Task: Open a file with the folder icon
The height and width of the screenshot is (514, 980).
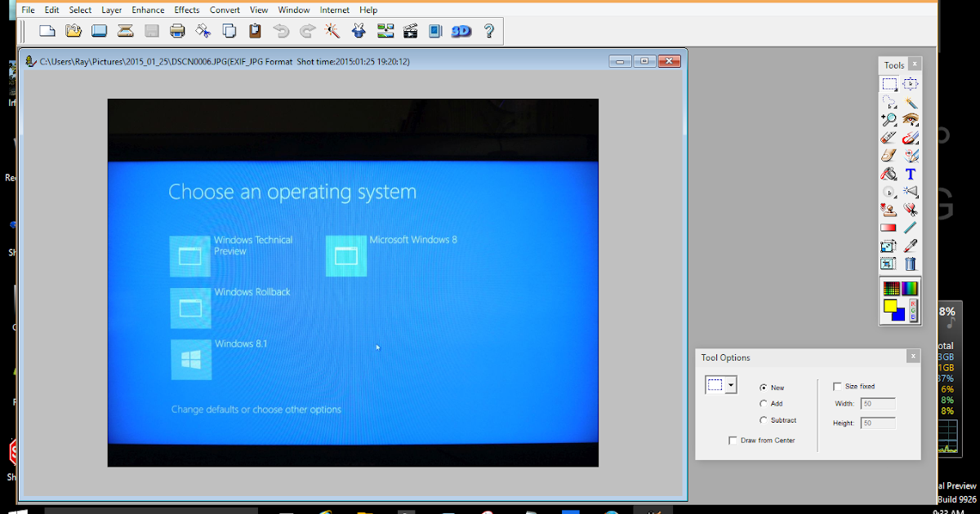Action: pos(73,31)
